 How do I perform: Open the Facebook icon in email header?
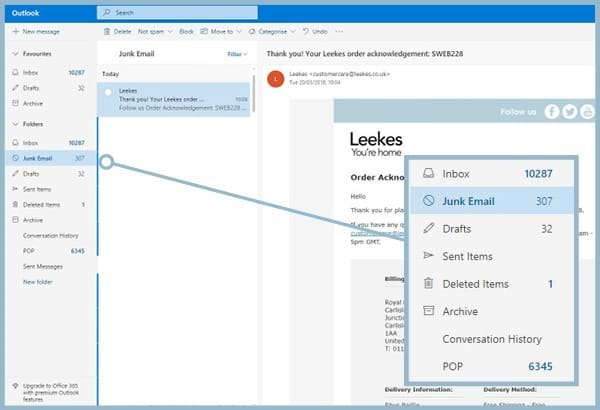[552, 111]
